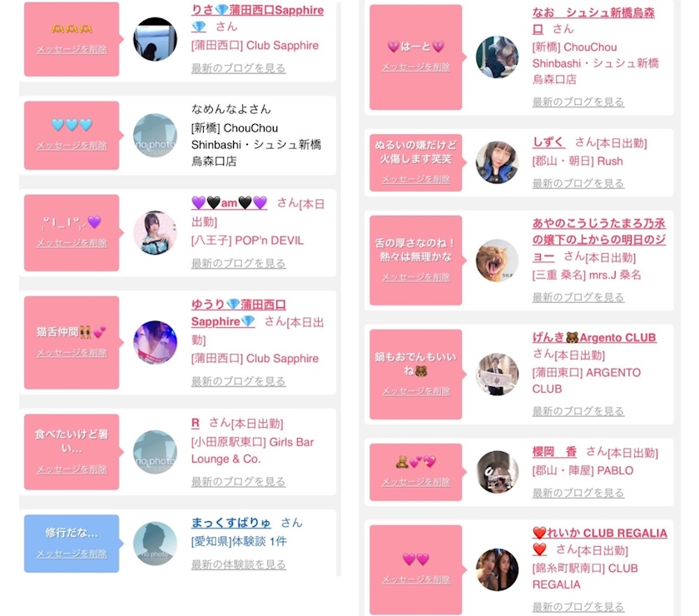Open the ゆうり蒲田西口 Sapphire name link
Image resolution: width=699 pixels, height=616 pixels.
pos(223,313)
